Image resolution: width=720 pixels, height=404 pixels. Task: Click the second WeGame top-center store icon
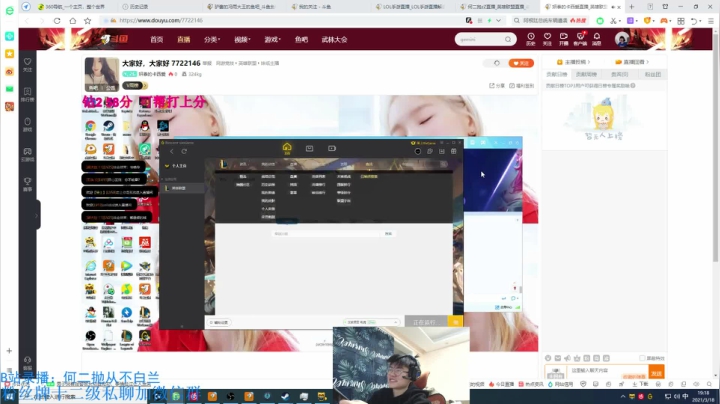click(x=309, y=148)
